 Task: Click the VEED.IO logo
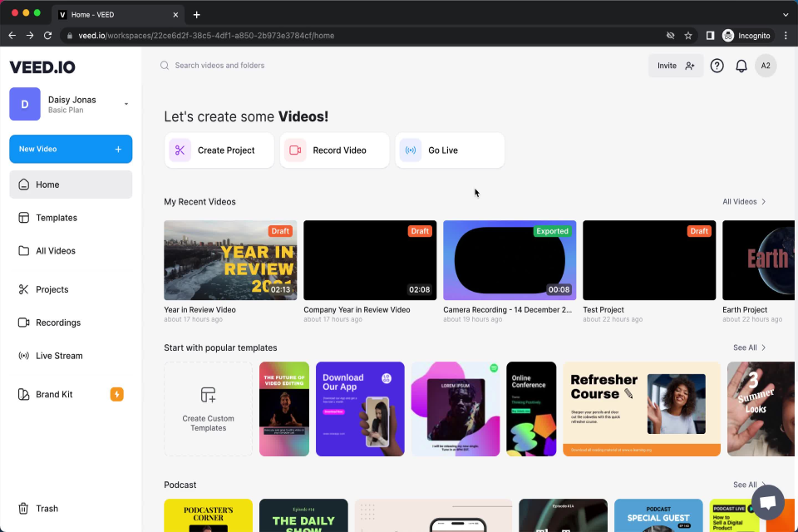[42, 66]
